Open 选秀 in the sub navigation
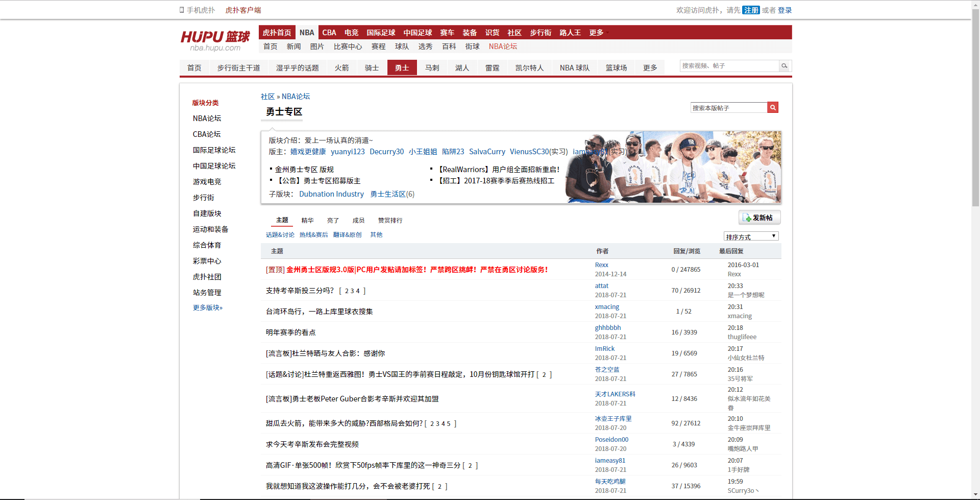 [425, 46]
